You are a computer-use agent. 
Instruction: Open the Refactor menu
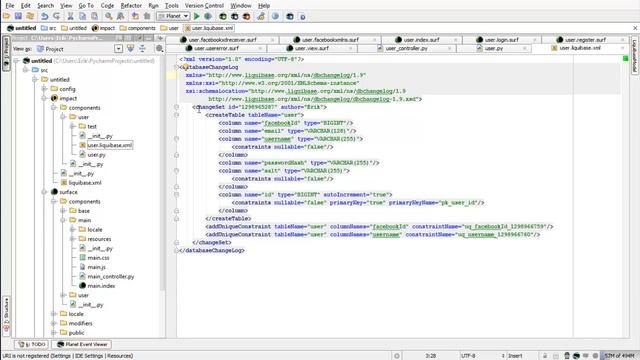point(131,5)
